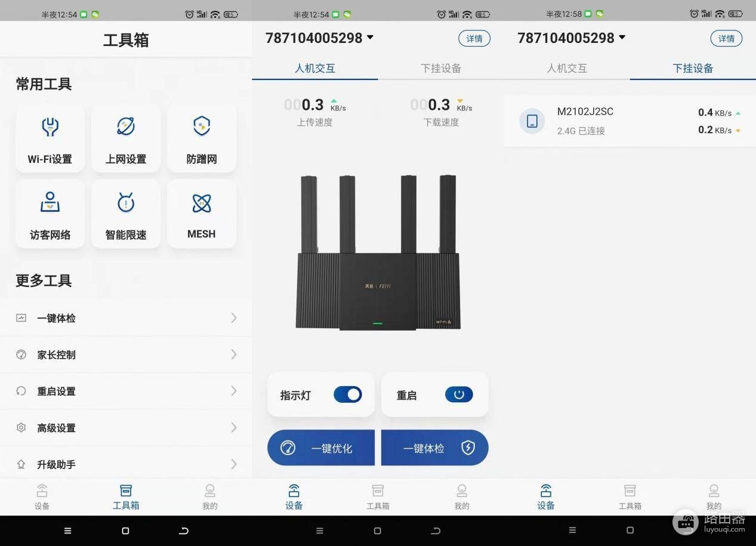Click the 下载速度 download speed readout
This screenshot has width=756, height=546.
pyautogui.click(x=441, y=112)
